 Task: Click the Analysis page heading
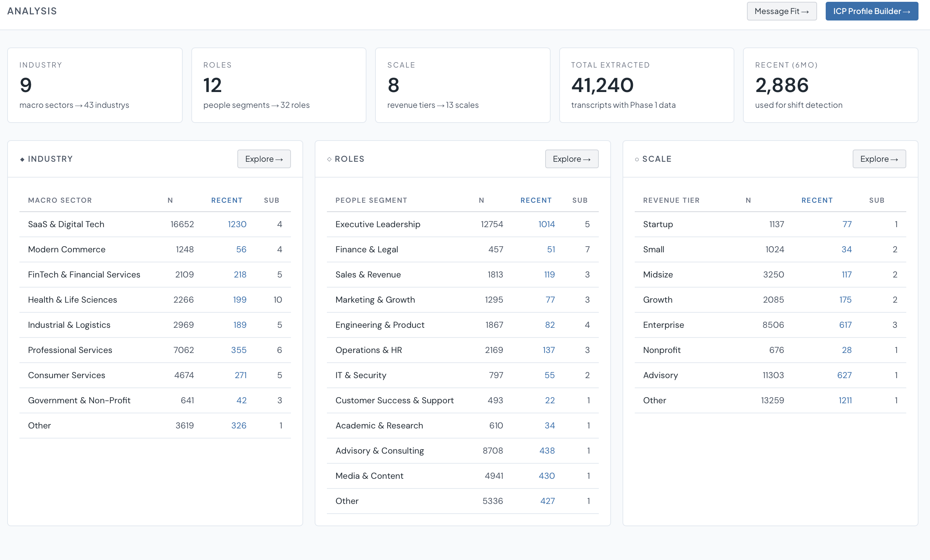[32, 11]
